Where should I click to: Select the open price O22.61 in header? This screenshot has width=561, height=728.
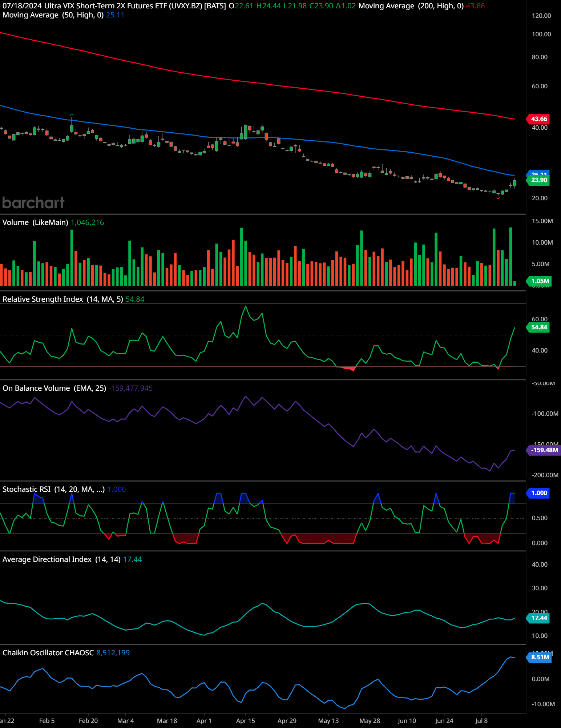[241, 6]
